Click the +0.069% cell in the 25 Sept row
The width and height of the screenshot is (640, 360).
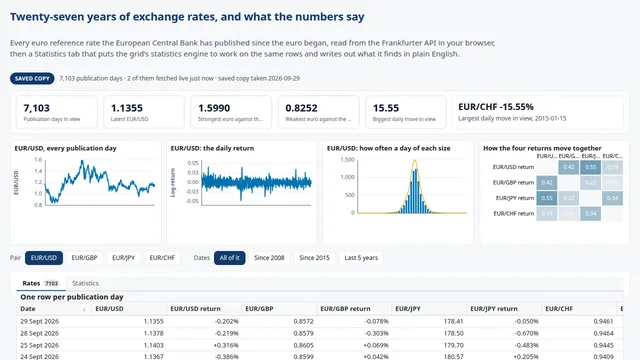(x=354, y=345)
